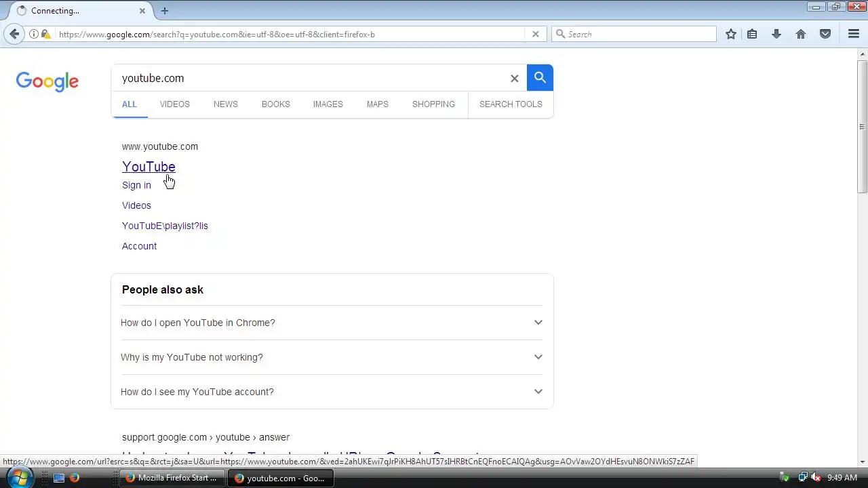Click the green security tray icon
868x488 pixels.
785,478
